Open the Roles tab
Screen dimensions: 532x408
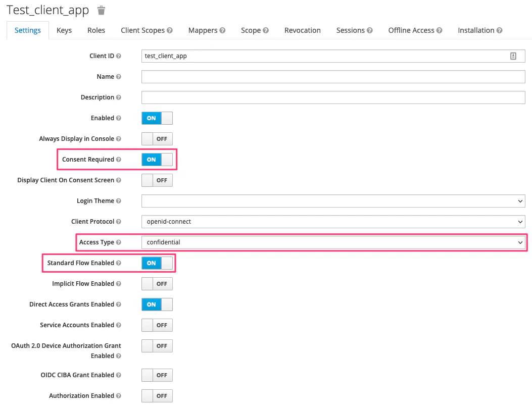(x=96, y=30)
